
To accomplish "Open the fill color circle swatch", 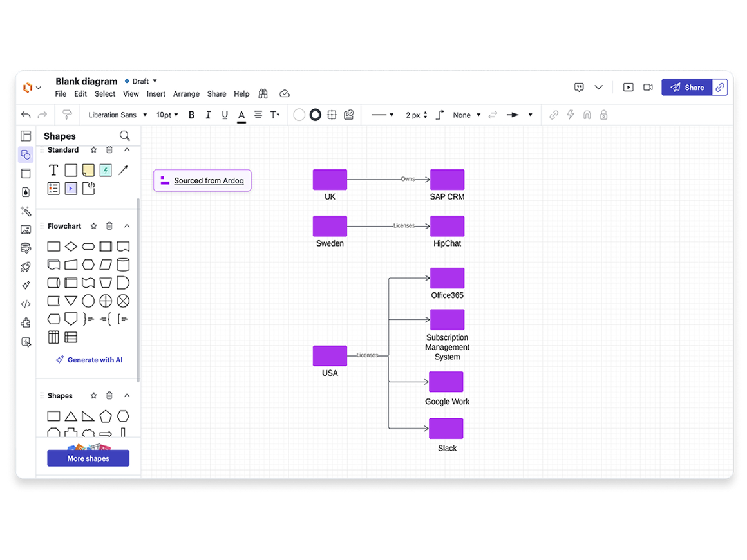I will (x=299, y=115).
